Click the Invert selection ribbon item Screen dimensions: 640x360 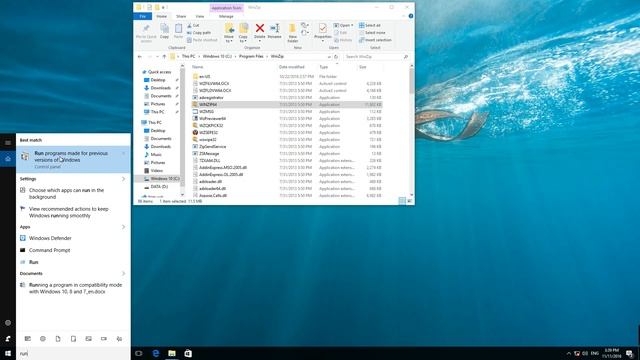point(375,40)
